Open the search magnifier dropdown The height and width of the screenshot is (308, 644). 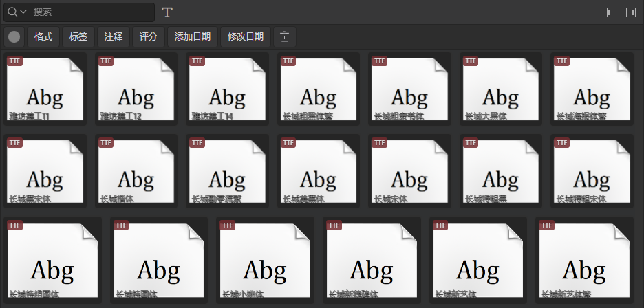pos(17,12)
